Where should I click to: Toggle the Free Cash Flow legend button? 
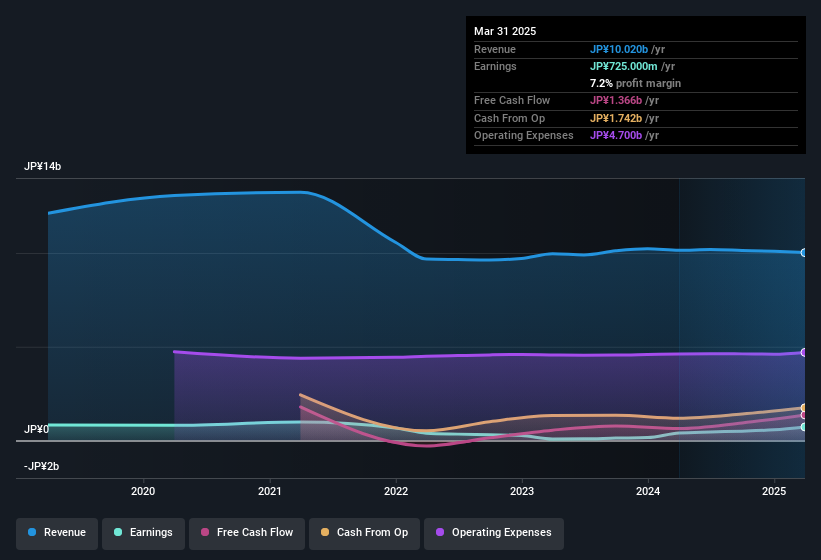[247, 533]
